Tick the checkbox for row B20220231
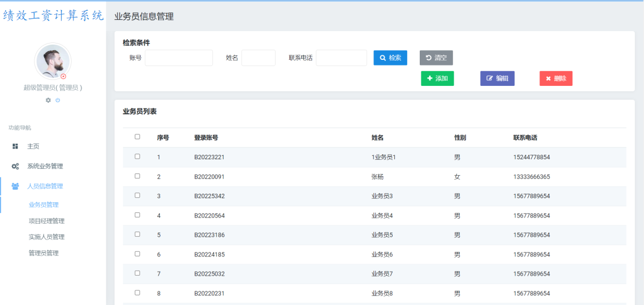The height and width of the screenshot is (305, 644). (x=138, y=293)
